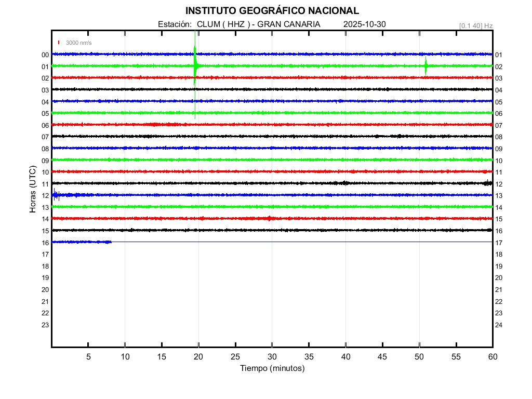532x399 pixels.
Task: Click the blue burst starting the hour 12 trace
Action: [x=56, y=195]
